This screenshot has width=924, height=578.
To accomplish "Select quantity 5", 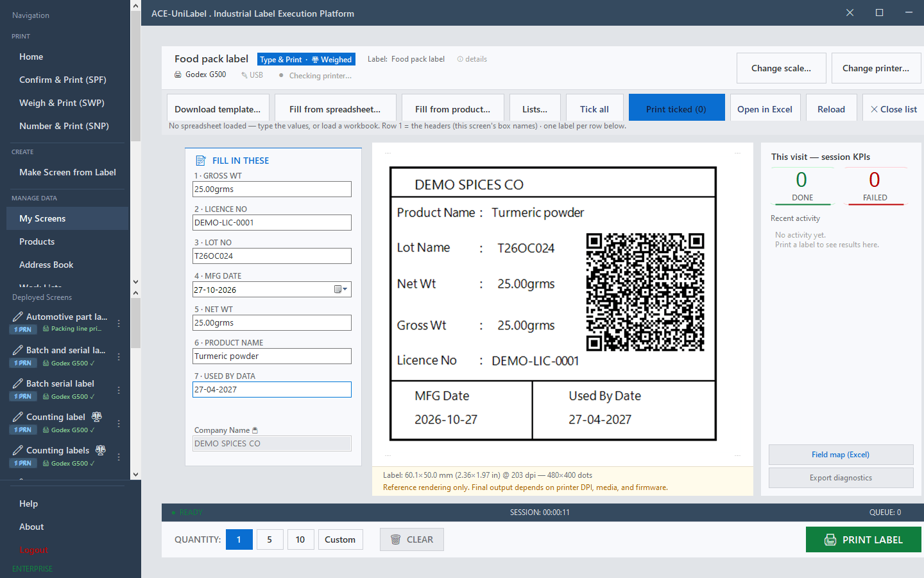I will coord(269,539).
